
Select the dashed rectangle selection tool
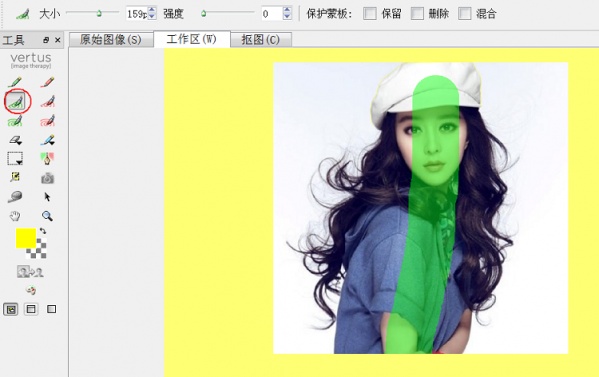point(15,159)
